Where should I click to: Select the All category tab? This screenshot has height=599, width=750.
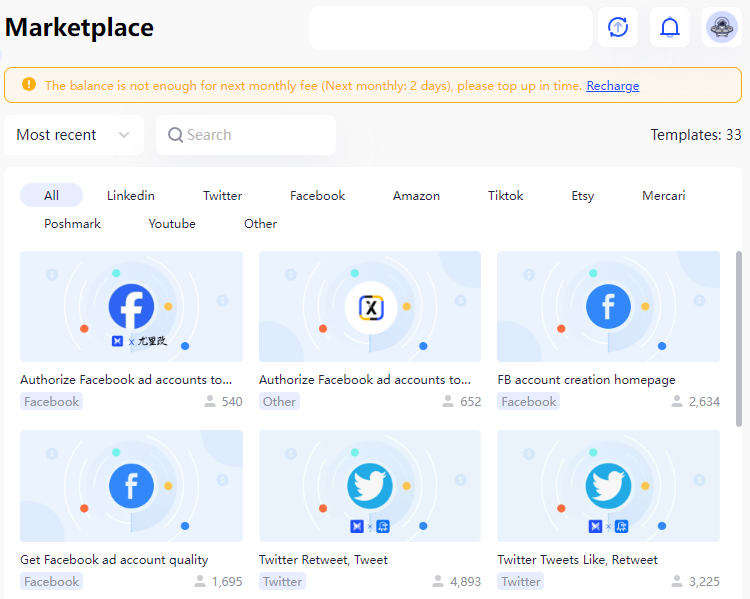click(x=51, y=195)
